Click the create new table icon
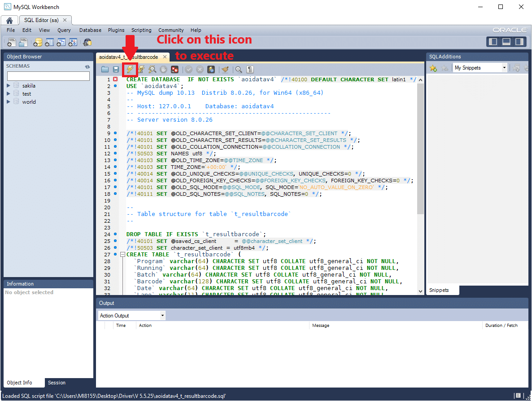The width and height of the screenshot is (532, 401). [x=49, y=42]
